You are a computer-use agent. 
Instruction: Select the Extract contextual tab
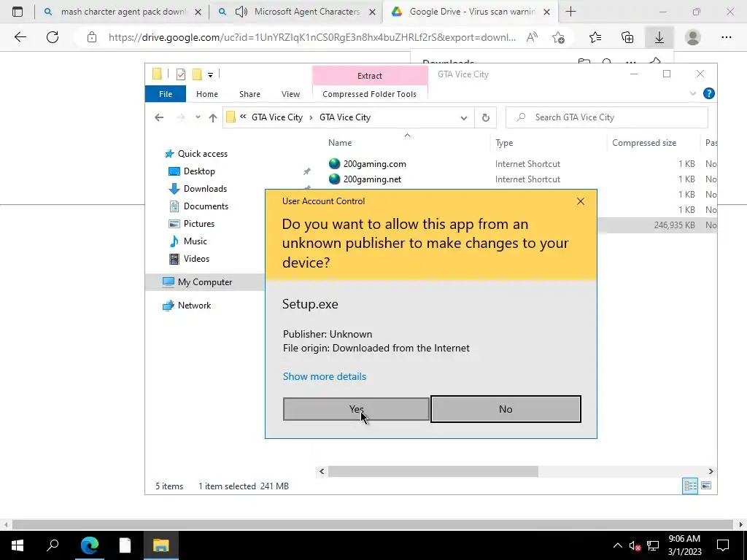[x=370, y=76]
